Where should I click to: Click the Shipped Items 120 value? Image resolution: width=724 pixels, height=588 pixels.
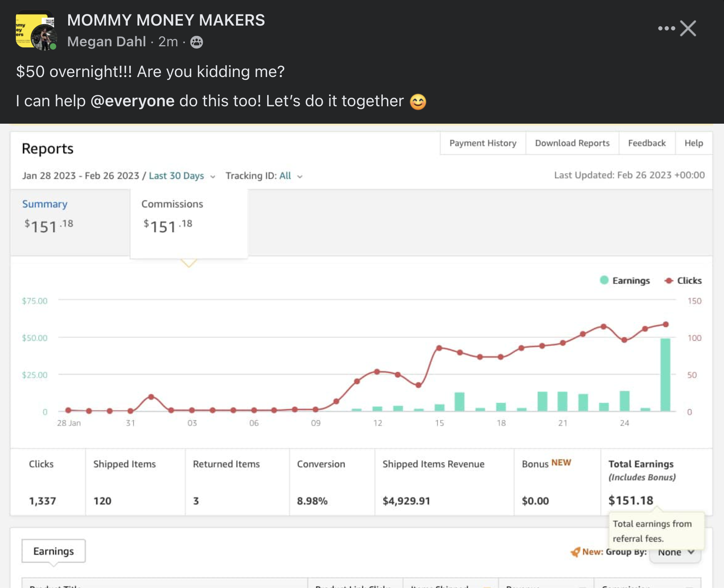pyautogui.click(x=102, y=501)
